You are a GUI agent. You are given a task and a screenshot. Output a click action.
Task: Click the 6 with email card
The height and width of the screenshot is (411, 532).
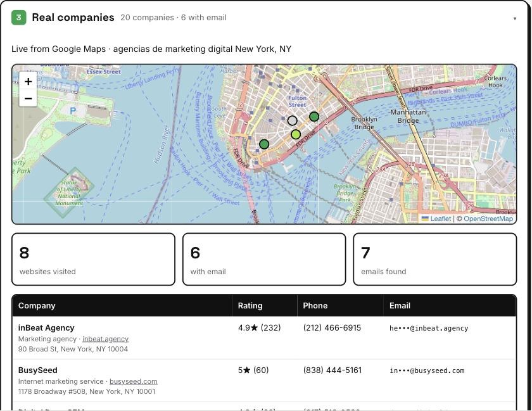click(x=264, y=259)
